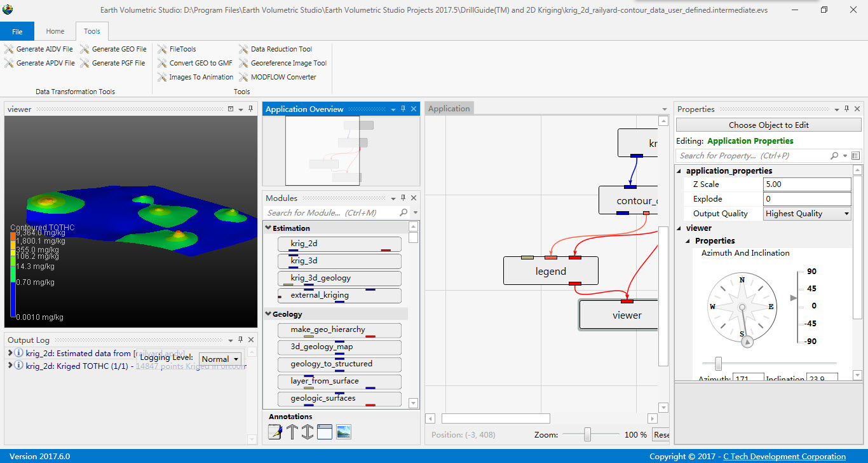Open Images To Animation tool
868x463 pixels.
click(195, 77)
